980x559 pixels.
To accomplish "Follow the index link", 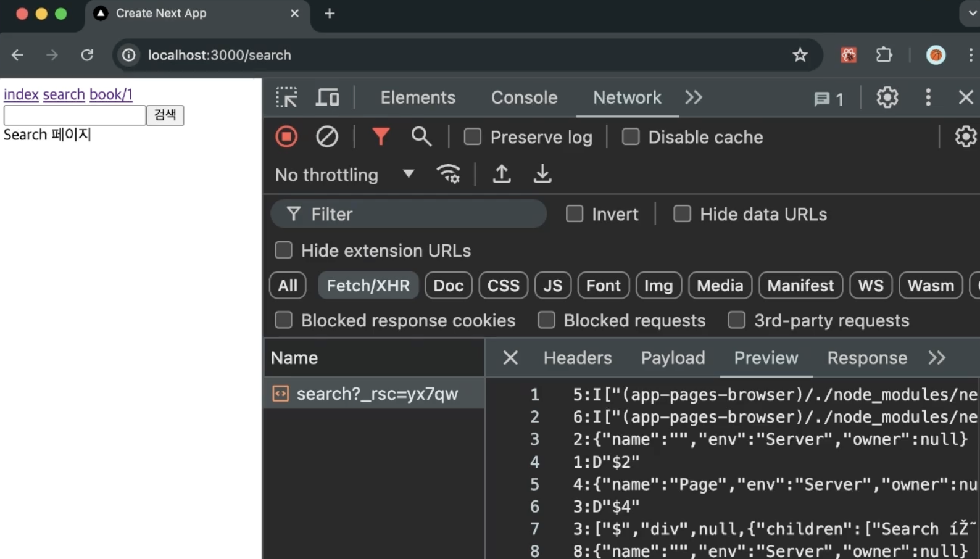I will [21, 94].
